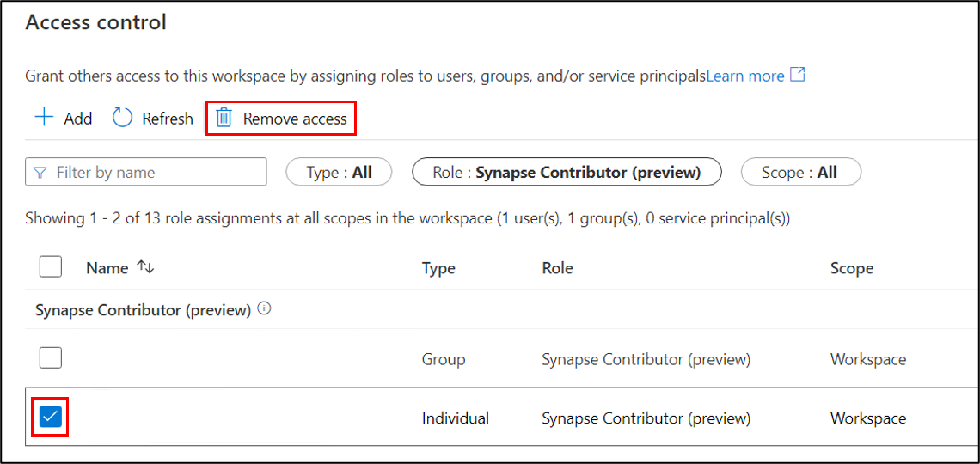Click the Refresh circular arrow icon

(123, 118)
